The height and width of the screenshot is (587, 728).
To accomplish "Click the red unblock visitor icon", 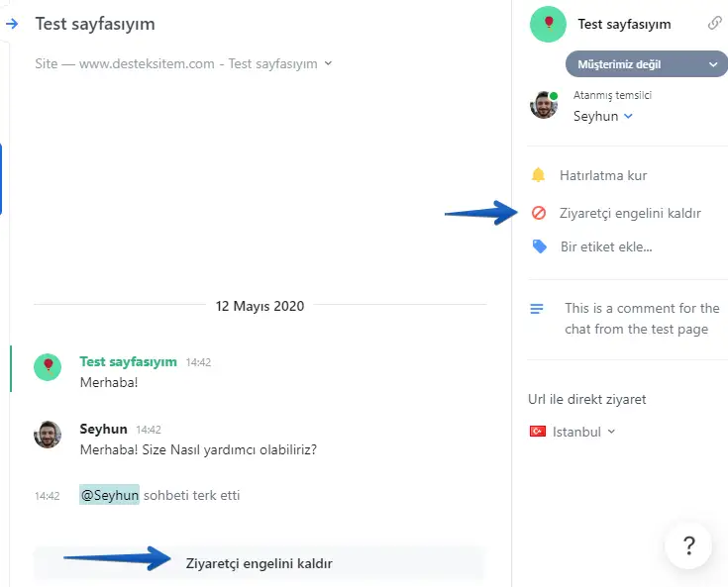I will (539, 213).
